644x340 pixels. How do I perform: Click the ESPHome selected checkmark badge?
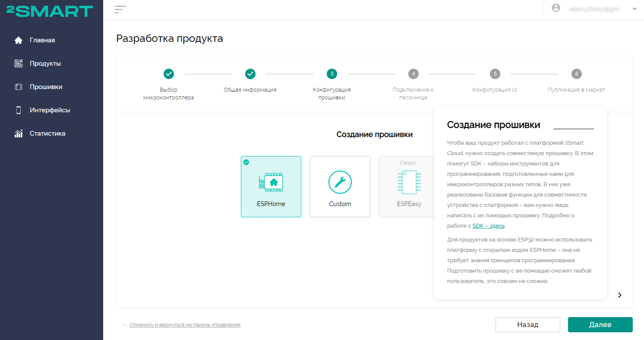[246, 162]
